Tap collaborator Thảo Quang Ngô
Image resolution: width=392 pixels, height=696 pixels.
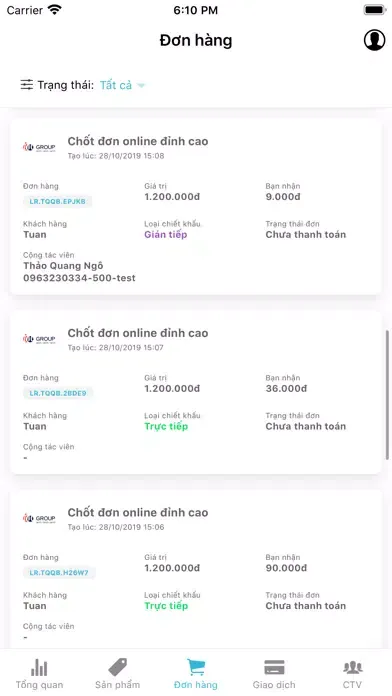click(63, 266)
